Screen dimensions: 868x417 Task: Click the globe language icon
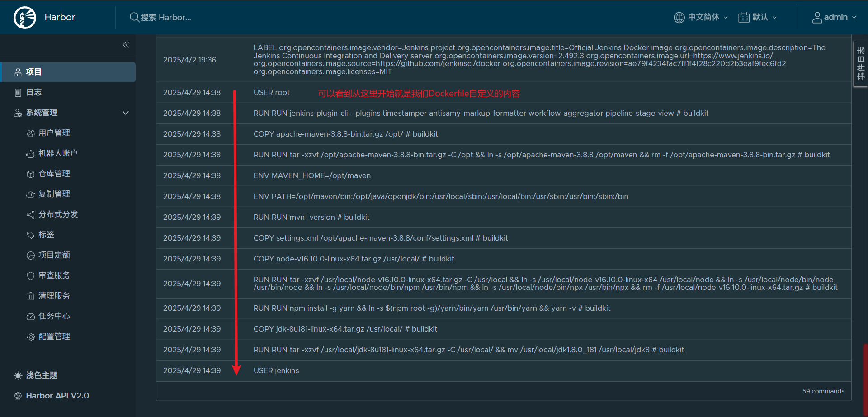coord(679,17)
